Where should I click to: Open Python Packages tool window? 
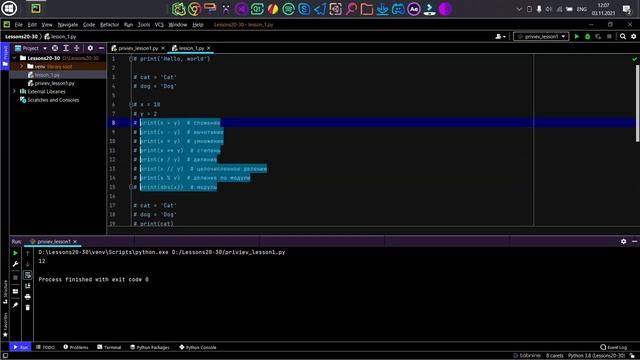150,347
